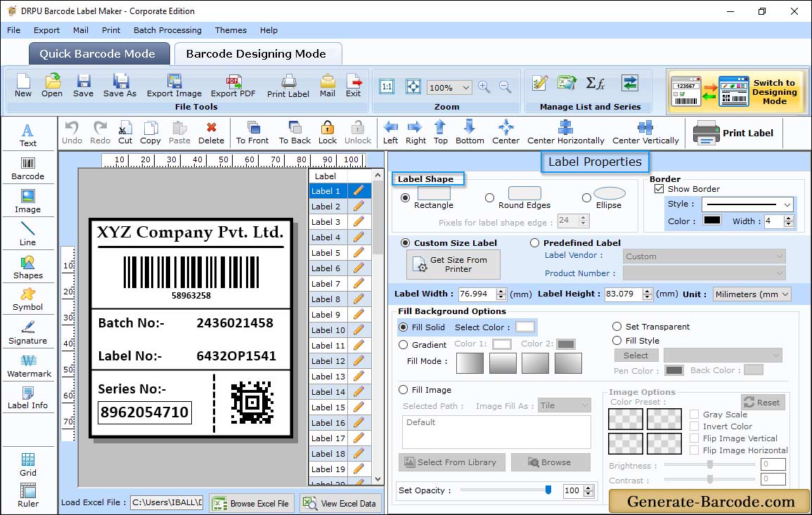Increase Label Width with stepper
Viewport: 812px width, 515px height.
501,291
